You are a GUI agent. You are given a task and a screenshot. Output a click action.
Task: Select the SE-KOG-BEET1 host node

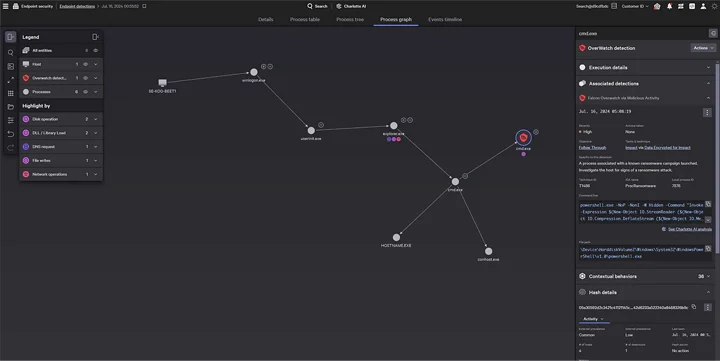tap(162, 83)
